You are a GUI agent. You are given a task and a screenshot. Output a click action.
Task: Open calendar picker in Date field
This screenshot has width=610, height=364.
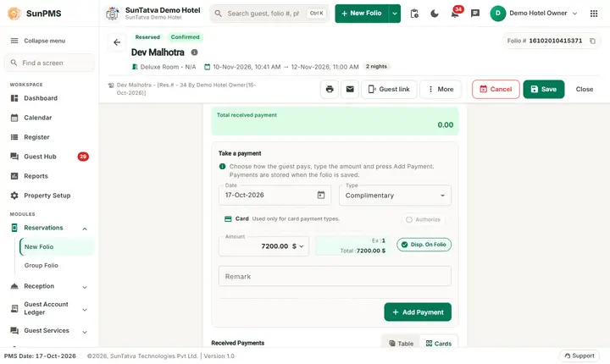321,195
